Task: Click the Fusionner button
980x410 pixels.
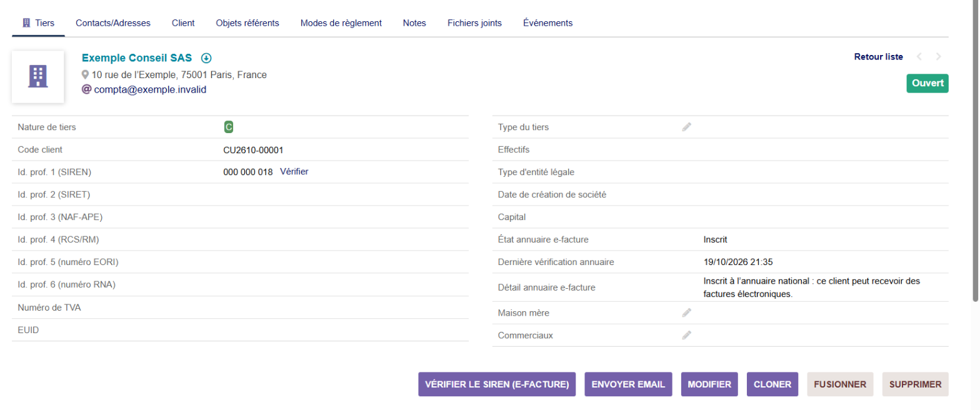Action: pyautogui.click(x=840, y=384)
